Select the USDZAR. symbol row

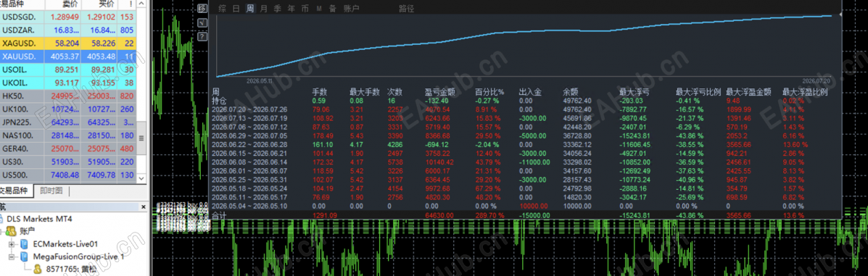69,30
